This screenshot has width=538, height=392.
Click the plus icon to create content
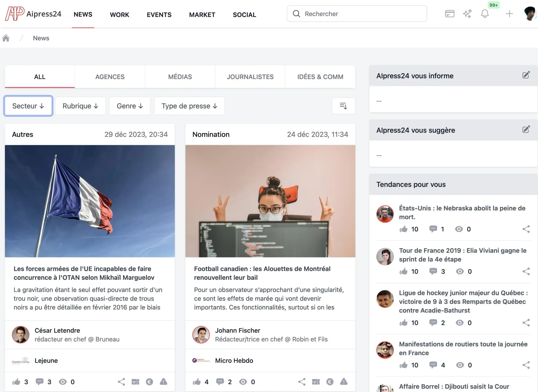point(509,14)
